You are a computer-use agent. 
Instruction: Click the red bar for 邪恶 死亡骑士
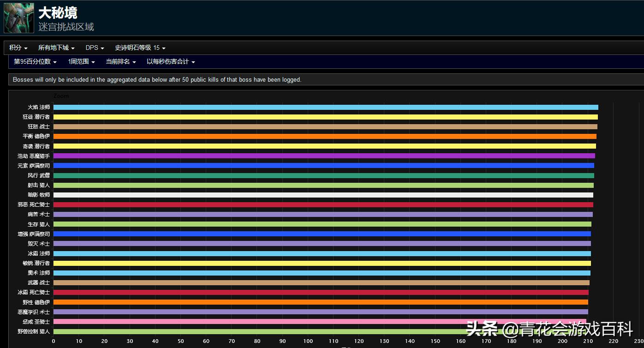pos(323,204)
